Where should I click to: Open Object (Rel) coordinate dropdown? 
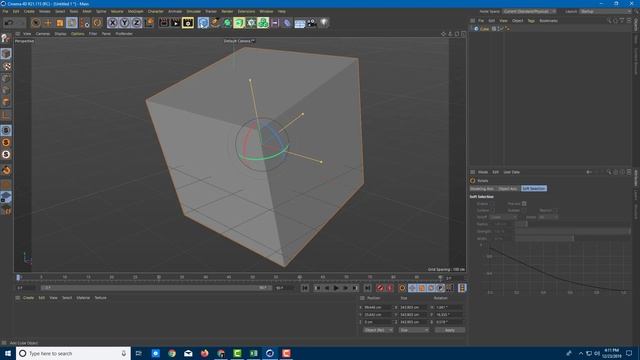pyautogui.click(x=378, y=330)
